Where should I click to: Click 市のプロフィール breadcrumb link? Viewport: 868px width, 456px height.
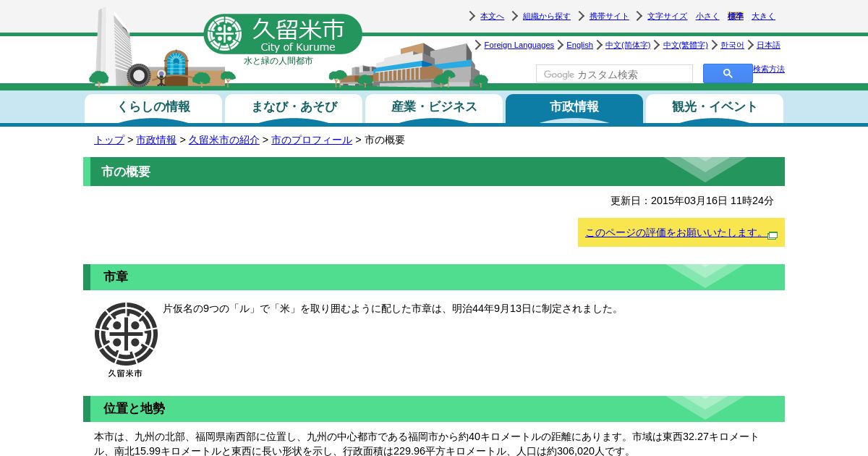(312, 140)
